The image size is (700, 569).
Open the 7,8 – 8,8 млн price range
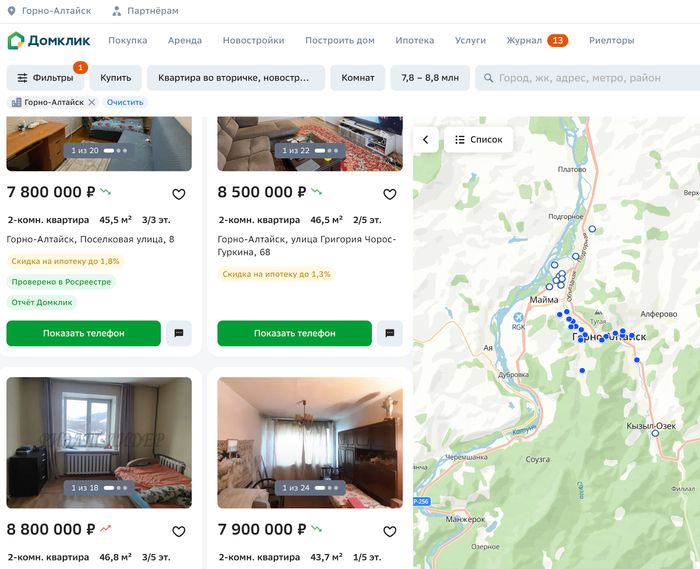coord(430,78)
